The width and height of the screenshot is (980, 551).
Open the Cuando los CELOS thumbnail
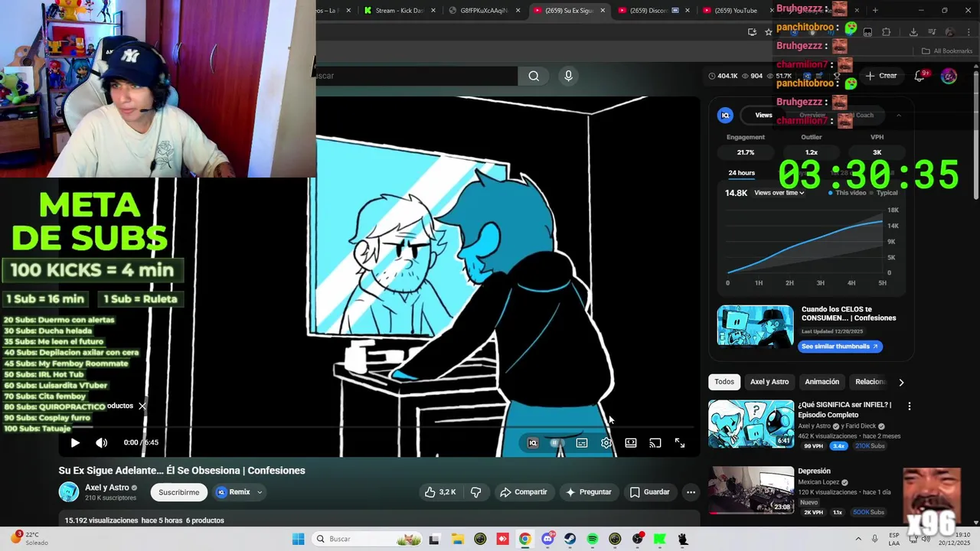click(x=756, y=325)
